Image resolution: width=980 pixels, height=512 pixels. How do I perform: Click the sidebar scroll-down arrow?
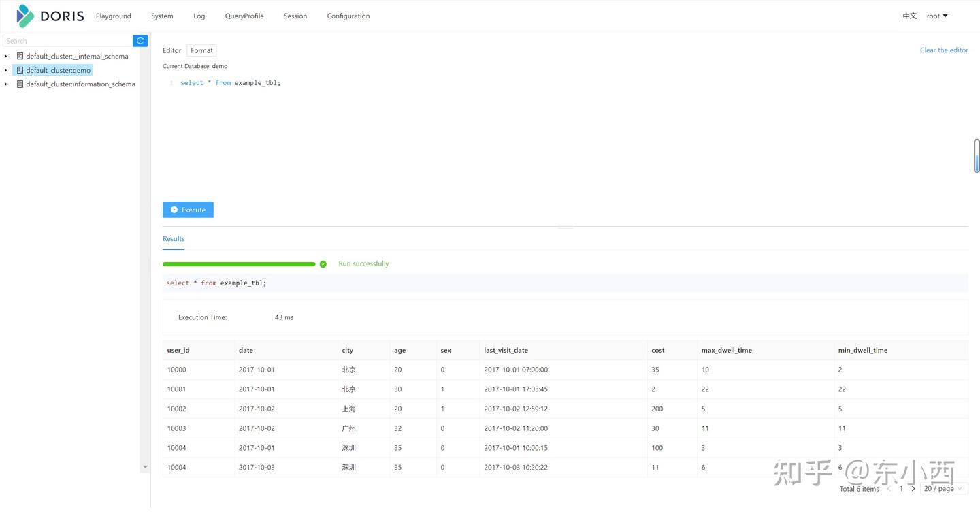[x=144, y=467]
